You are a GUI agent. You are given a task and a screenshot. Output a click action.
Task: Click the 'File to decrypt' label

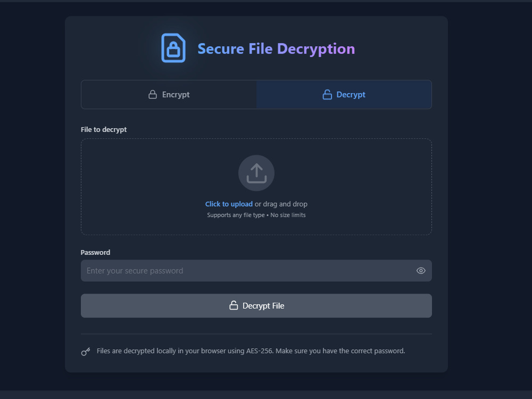click(104, 130)
